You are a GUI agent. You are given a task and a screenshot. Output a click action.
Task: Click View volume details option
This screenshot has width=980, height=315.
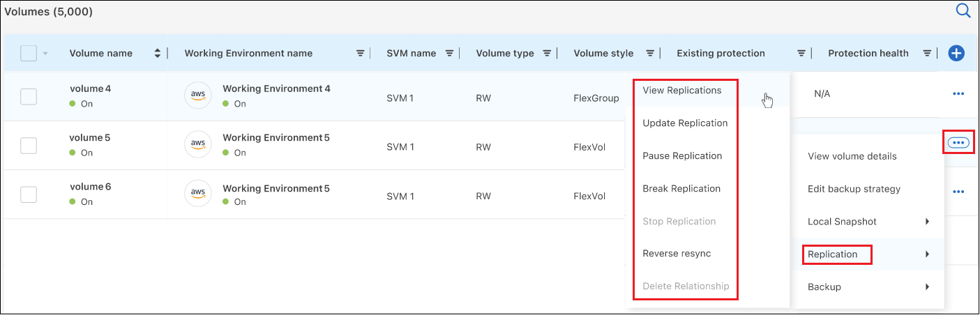[852, 156]
